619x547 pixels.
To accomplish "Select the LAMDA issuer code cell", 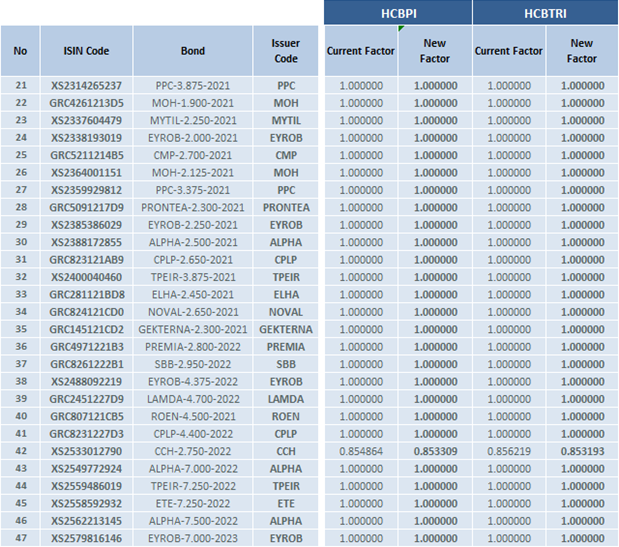I will [x=285, y=400].
